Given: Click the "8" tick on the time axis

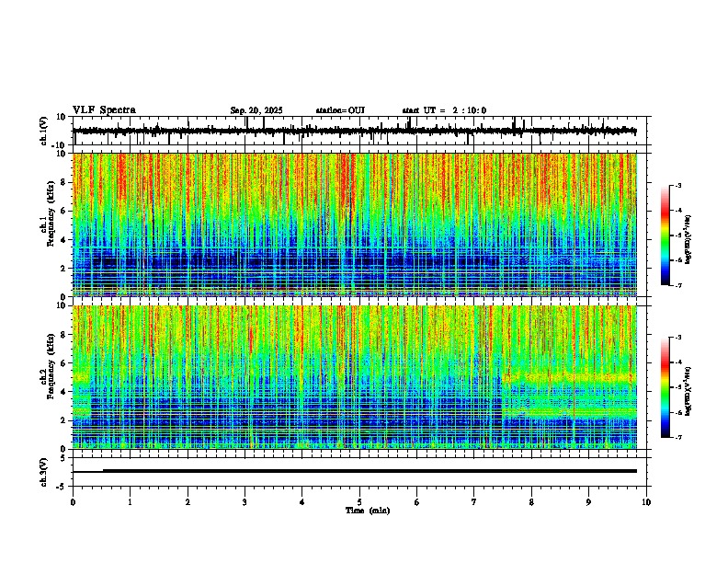Looking at the screenshot, I should click(531, 502).
